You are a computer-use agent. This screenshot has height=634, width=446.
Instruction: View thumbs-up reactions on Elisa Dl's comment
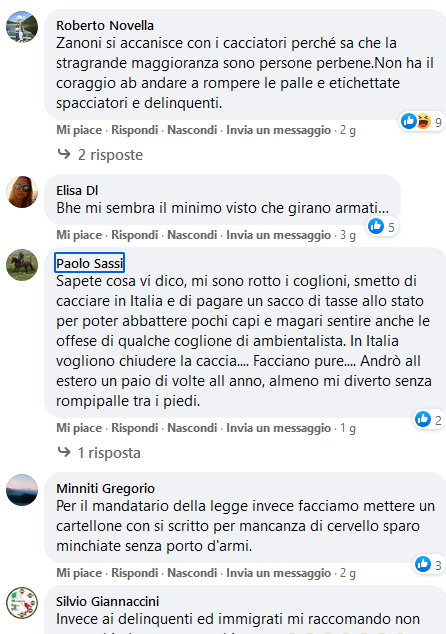tap(382, 226)
